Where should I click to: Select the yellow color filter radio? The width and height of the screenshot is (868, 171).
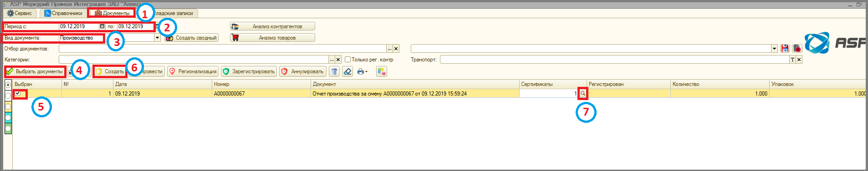tap(8, 106)
